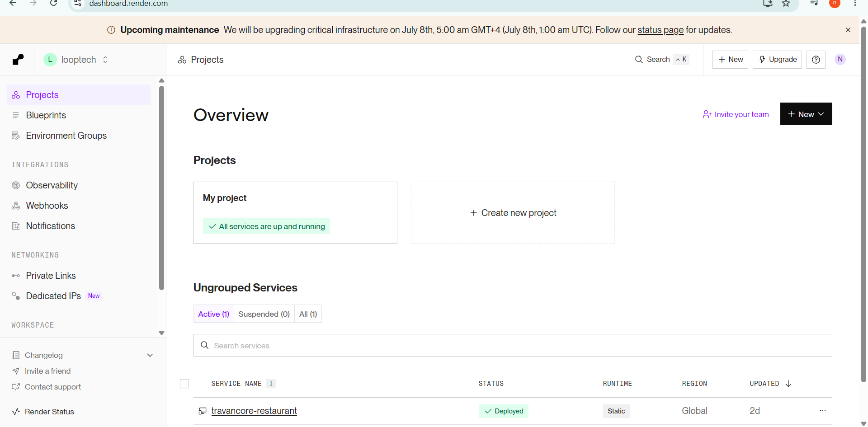
Task: Click the Contact support external icon
Action: [x=16, y=387]
